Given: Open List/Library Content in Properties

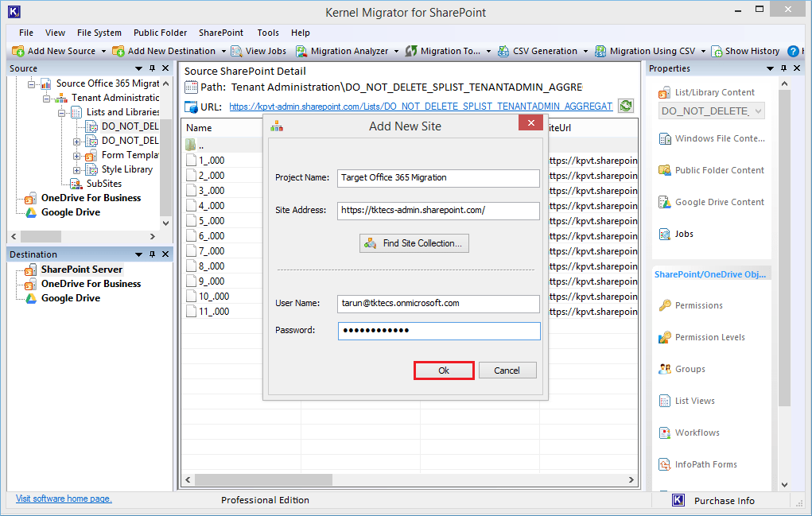Looking at the screenshot, I should pyautogui.click(x=707, y=93).
